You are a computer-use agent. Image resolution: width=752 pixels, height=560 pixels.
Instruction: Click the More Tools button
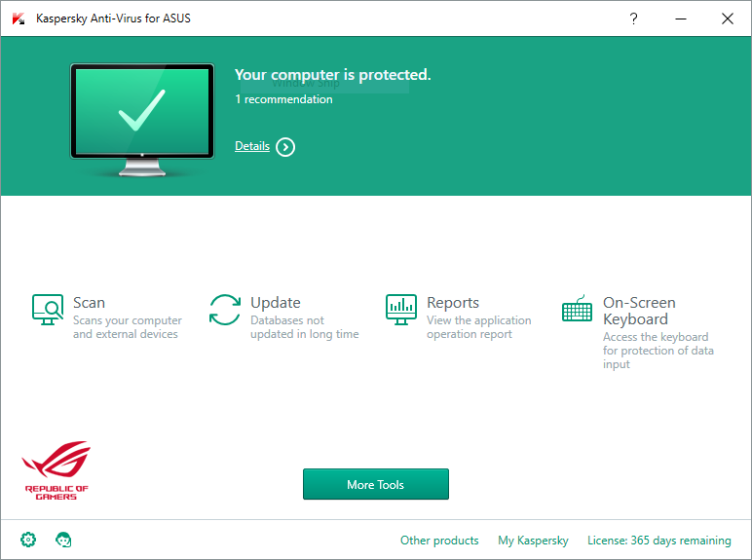click(x=376, y=484)
